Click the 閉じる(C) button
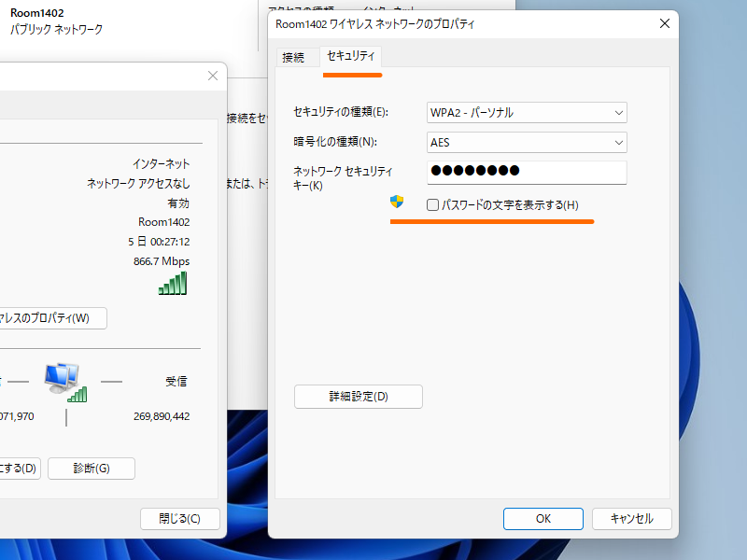This screenshot has width=747, height=560. coord(179,518)
